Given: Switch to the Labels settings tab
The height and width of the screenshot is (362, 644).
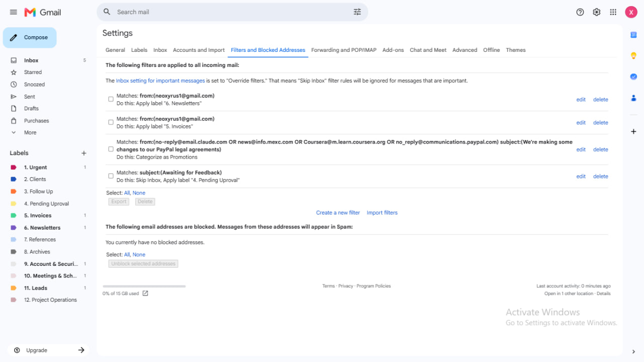Looking at the screenshot, I should pyautogui.click(x=139, y=50).
